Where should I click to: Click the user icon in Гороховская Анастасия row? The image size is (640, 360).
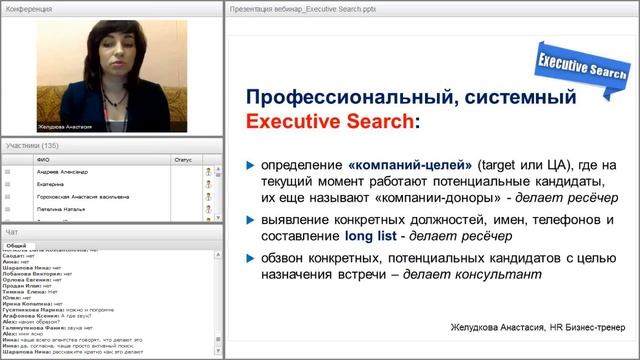209,197
